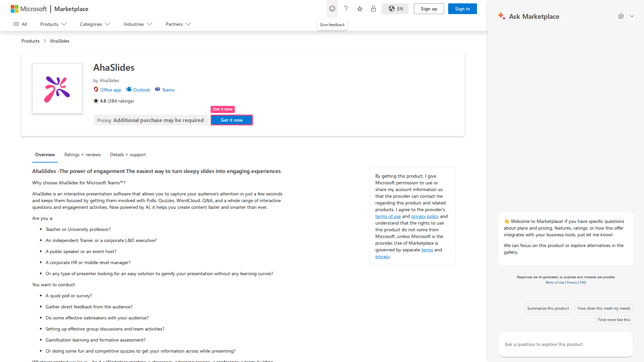644x362 pixels.
Task: Click AhaSlides in the breadcrumb
Action: pos(60,41)
